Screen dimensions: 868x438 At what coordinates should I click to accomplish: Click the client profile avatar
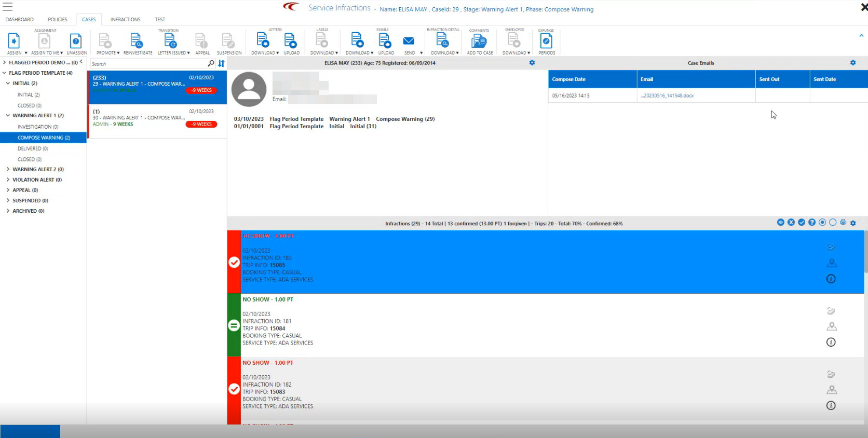pyautogui.click(x=249, y=89)
